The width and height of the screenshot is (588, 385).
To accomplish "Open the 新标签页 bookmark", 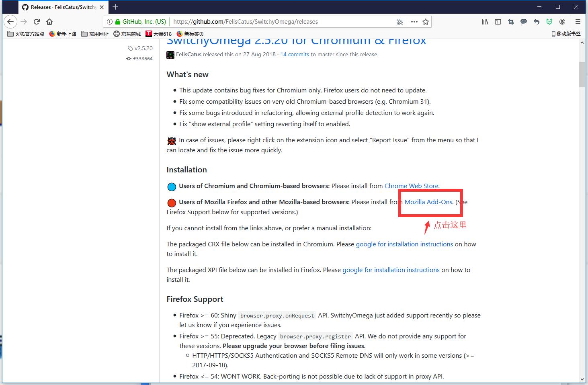I will (x=190, y=34).
